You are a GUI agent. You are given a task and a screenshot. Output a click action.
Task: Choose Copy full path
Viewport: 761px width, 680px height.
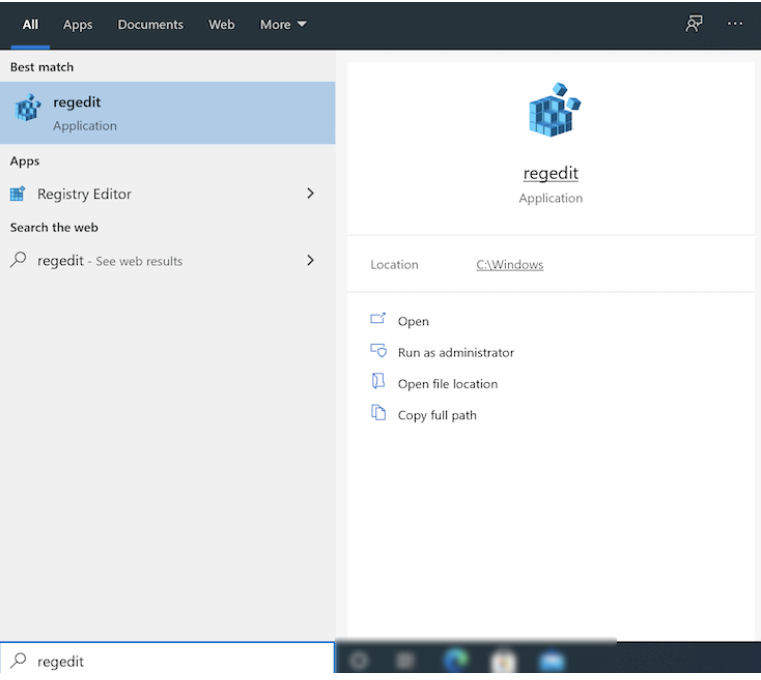(x=437, y=415)
